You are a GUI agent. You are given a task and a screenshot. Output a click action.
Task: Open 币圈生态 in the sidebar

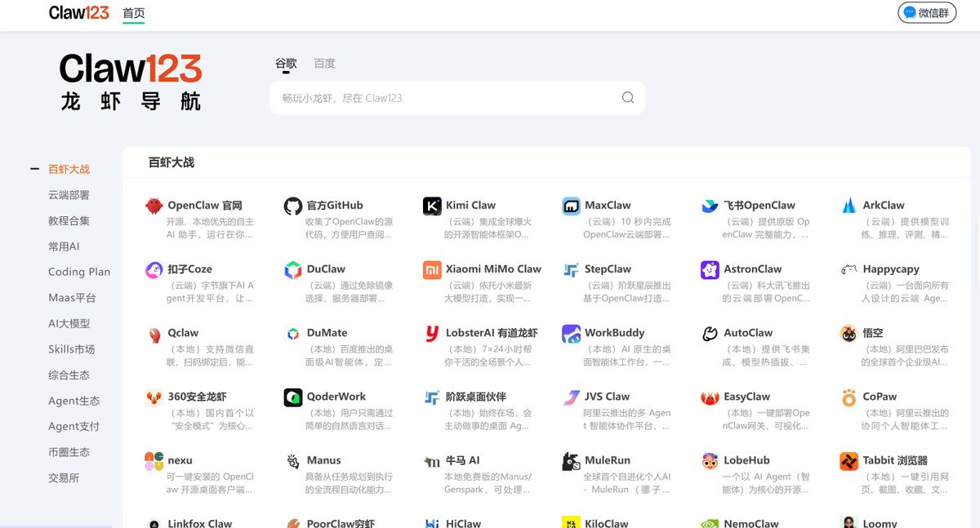point(69,452)
